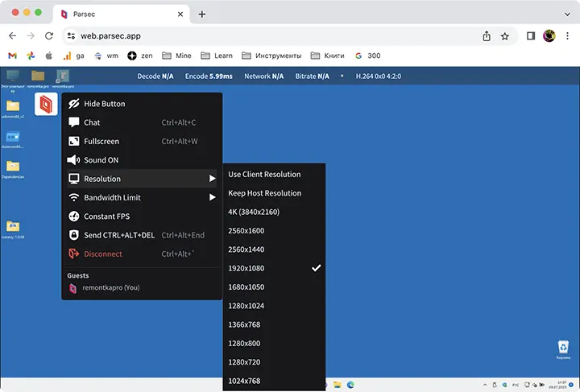Open the Chrome profile avatar

point(549,36)
